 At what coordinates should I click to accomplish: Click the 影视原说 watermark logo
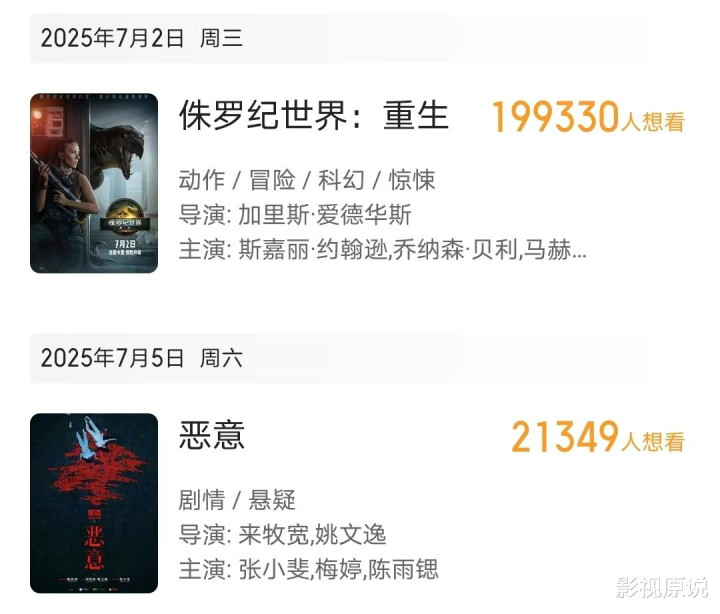click(662, 587)
